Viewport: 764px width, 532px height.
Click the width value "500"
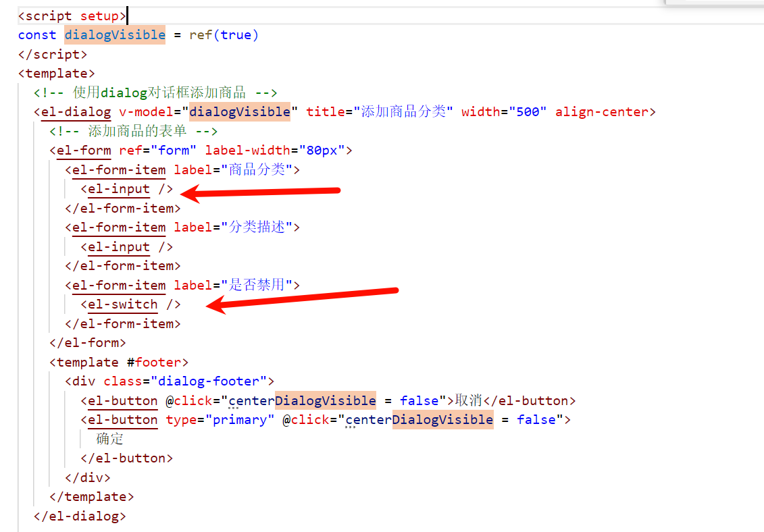[528, 112]
